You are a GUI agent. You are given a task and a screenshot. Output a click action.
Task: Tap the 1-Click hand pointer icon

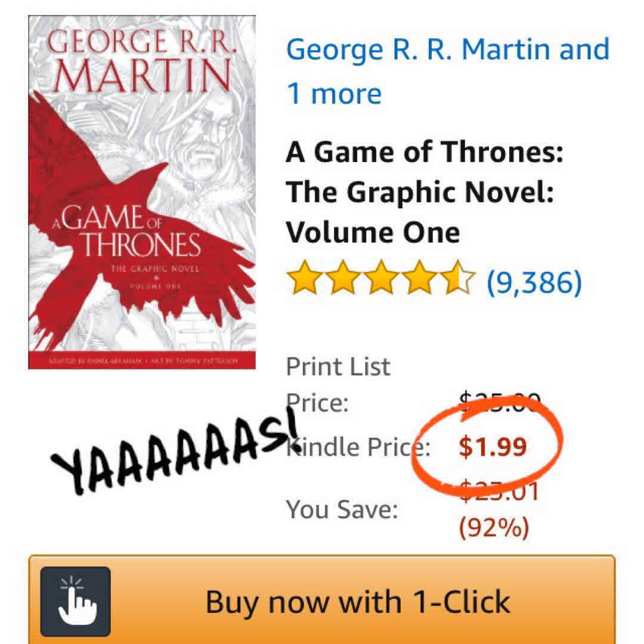tap(75, 601)
